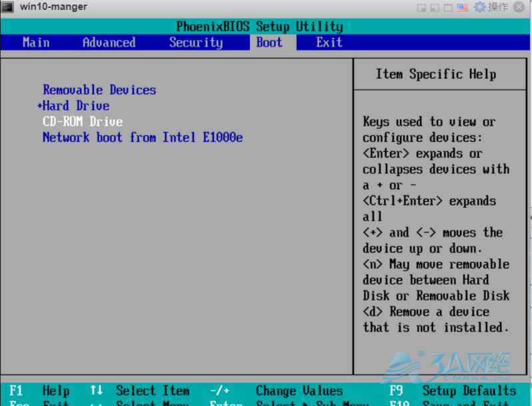Select the highlighted CD-ROM Drive entry

point(83,121)
